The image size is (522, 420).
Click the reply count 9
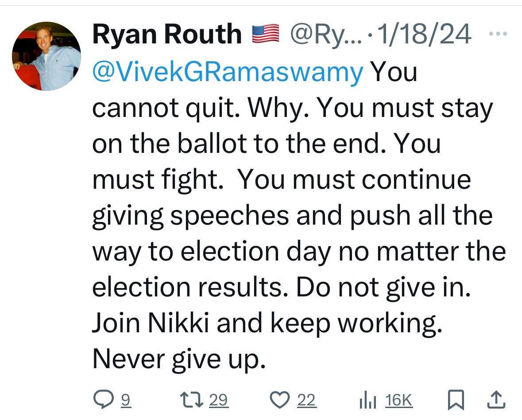[x=126, y=401]
